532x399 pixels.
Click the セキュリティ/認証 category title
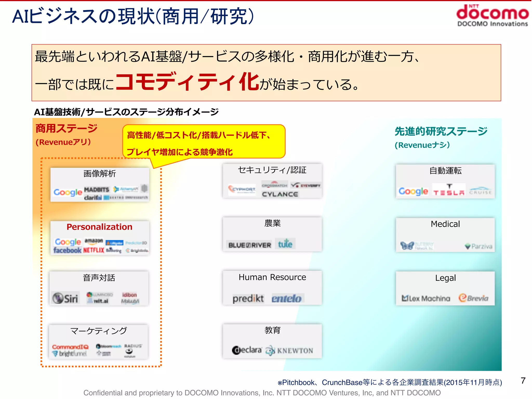tap(272, 170)
